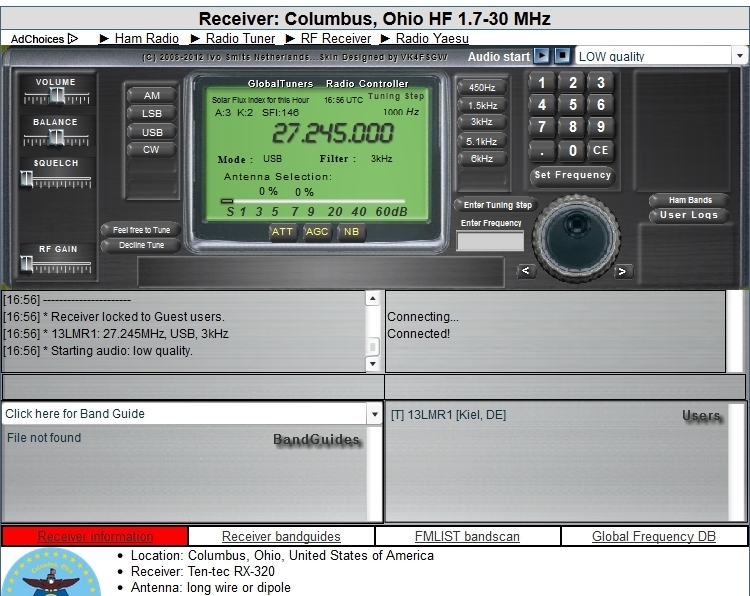Toggle the NB noise blanker

coord(351,232)
